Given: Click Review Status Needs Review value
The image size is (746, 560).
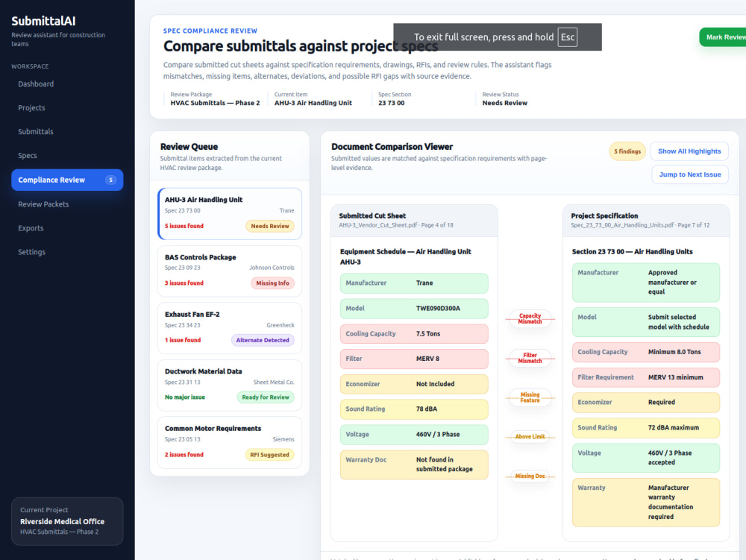Looking at the screenshot, I should click(505, 103).
